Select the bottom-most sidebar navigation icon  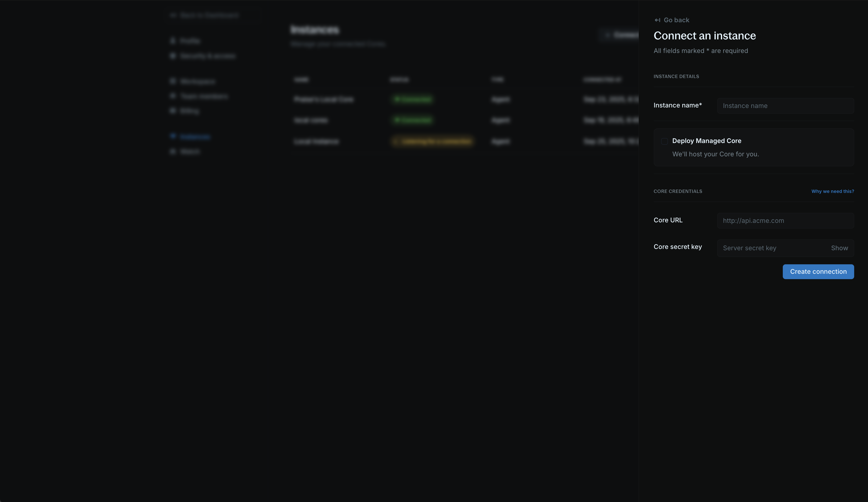click(x=173, y=151)
